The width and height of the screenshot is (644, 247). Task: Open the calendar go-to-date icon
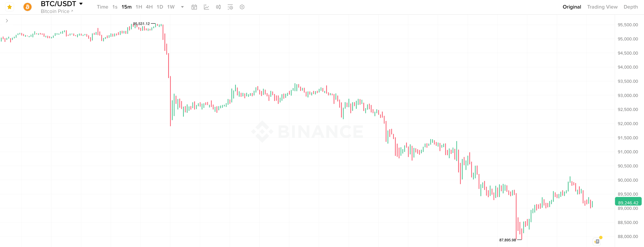click(194, 7)
